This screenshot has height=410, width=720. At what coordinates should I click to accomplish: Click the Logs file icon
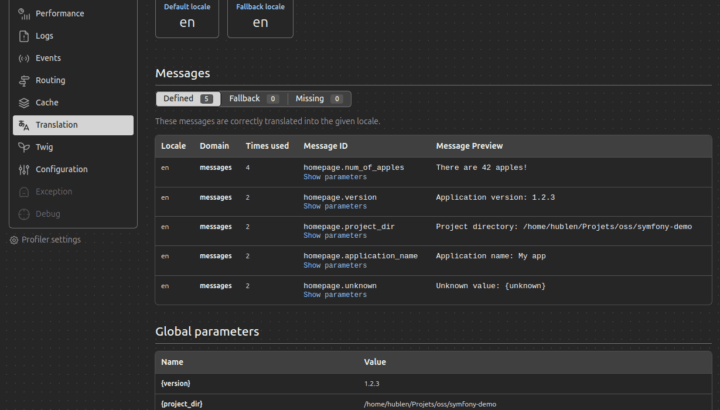(24, 36)
